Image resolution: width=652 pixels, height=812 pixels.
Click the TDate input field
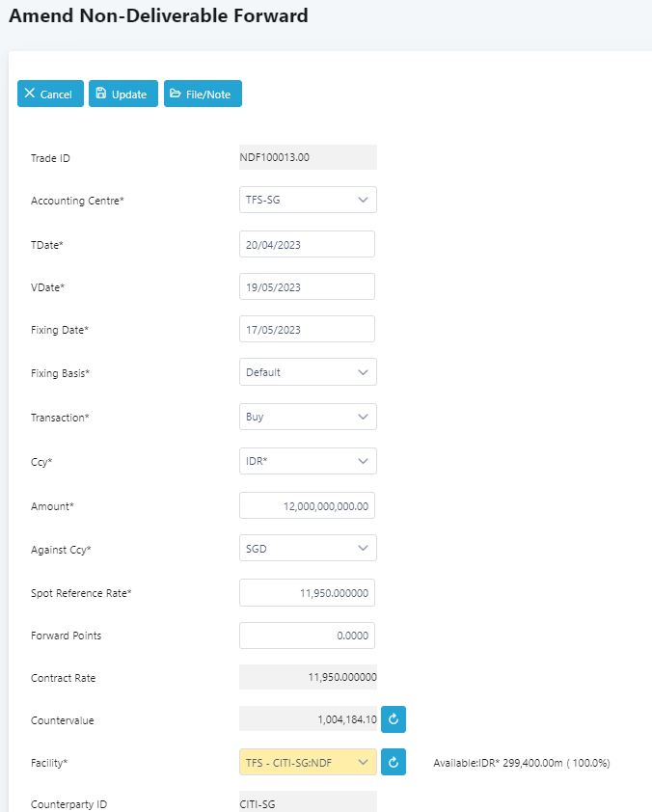pyautogui.click(x=307, y=244)
